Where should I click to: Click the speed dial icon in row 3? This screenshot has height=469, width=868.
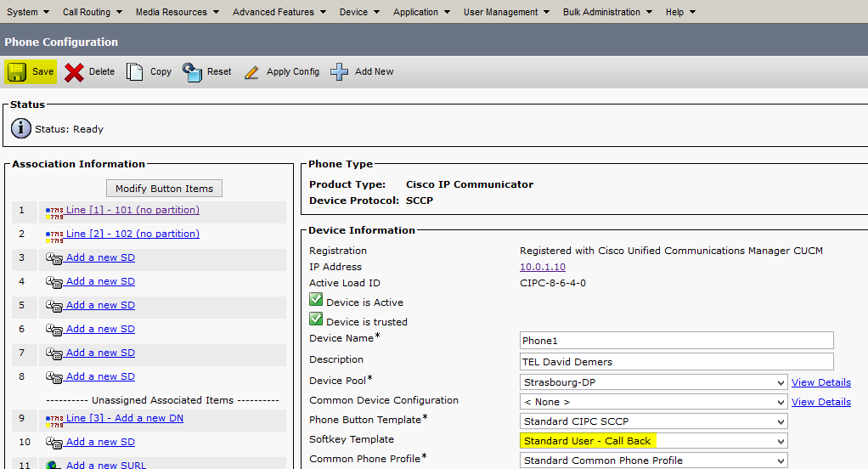pyautogui.click(x=54, y=258)
